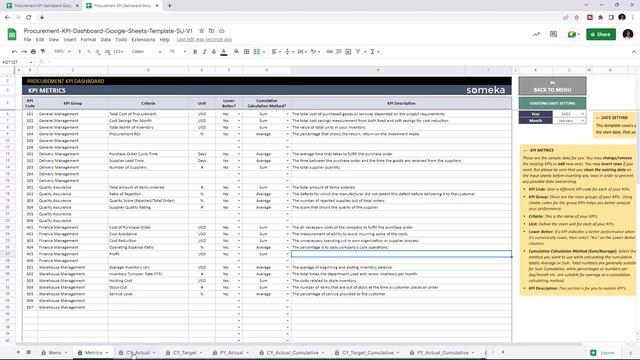The image size is (640, 360).
Task: Open fill color picker
Action: click(x=237, y=52)
